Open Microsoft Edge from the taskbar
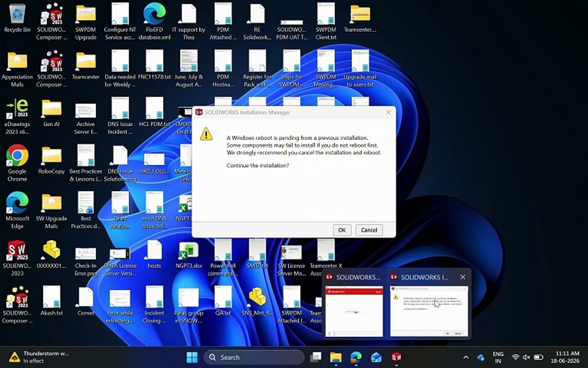 coord(356,357)
